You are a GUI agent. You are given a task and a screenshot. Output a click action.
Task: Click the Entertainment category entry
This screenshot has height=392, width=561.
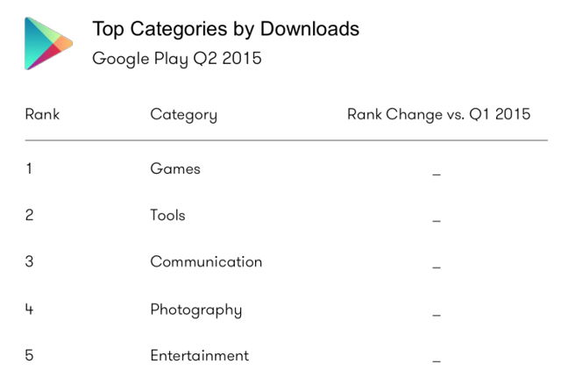coord(199,355)
